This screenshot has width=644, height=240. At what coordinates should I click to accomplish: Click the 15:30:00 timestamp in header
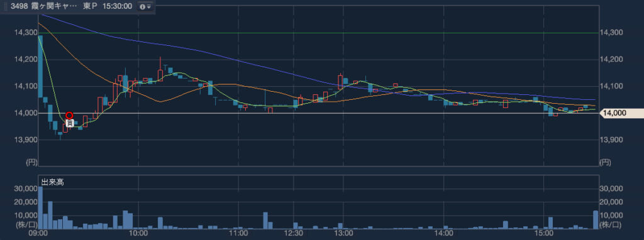[118, 6]
